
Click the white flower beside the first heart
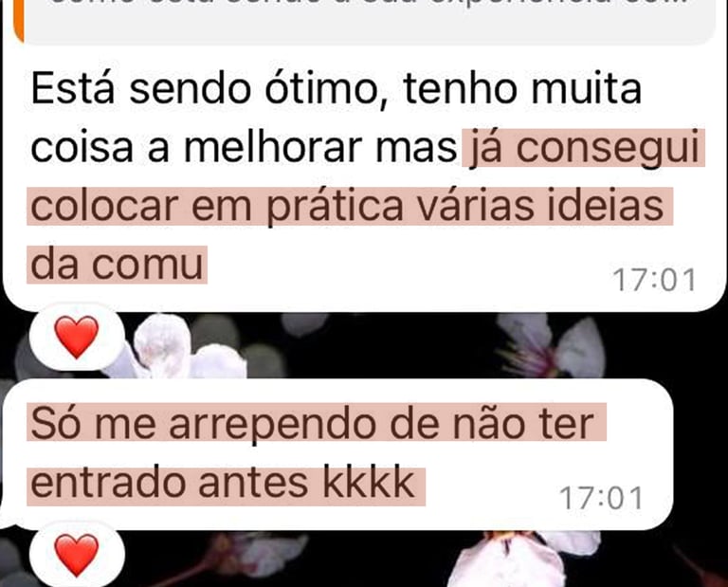tap(181, 346)
